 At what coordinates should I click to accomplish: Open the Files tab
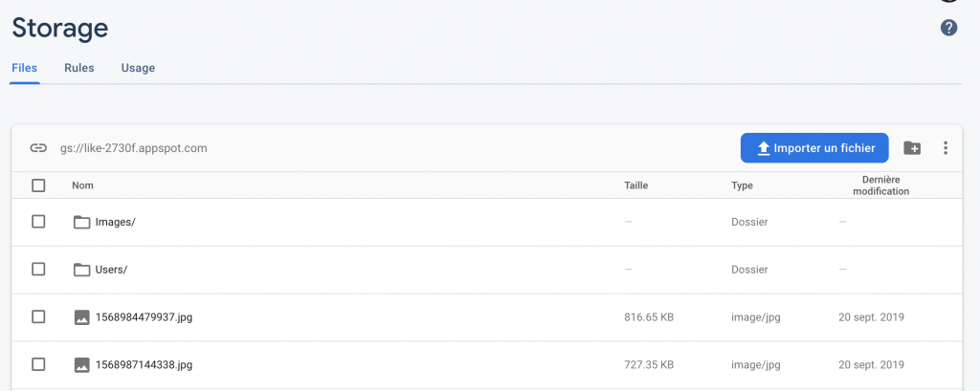tap(24, 68)
